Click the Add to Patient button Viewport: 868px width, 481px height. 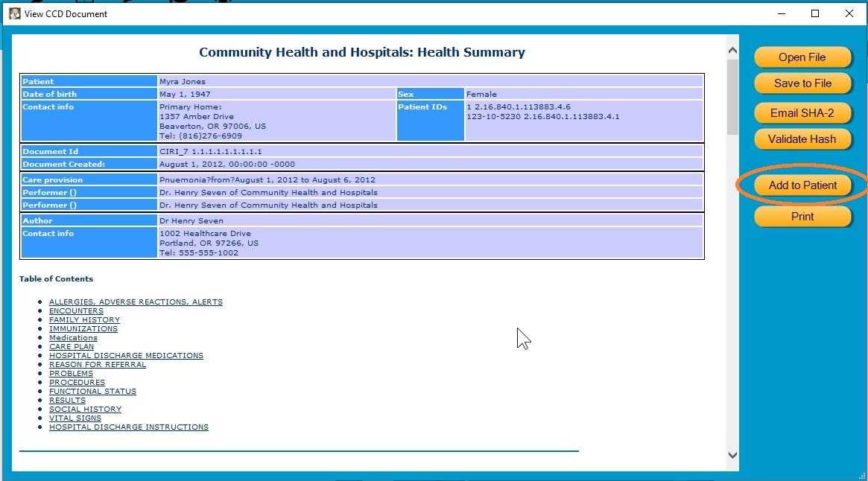pos(802,185)
